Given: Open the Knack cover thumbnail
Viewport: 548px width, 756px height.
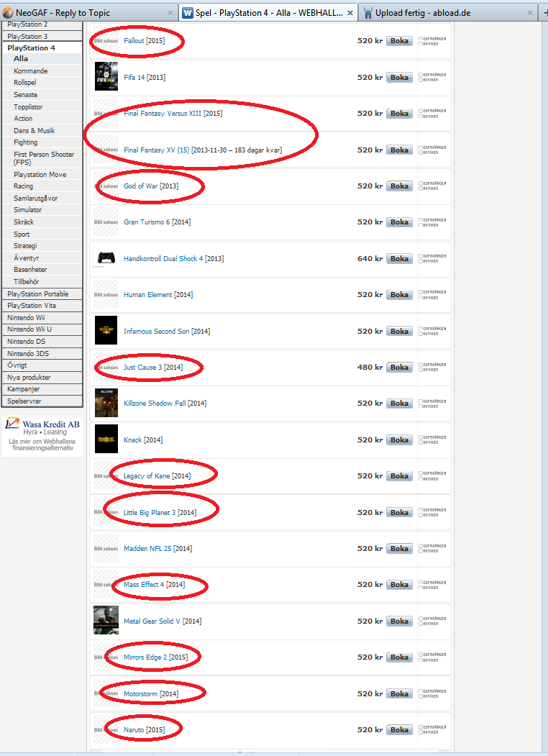Looking at the screenshot, I should [x=106, y=440].
